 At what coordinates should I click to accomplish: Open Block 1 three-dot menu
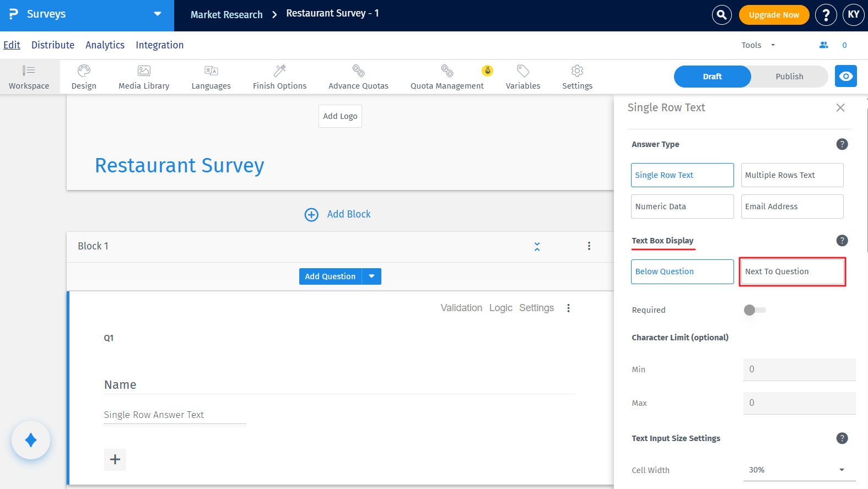click(x=589, y=246)
